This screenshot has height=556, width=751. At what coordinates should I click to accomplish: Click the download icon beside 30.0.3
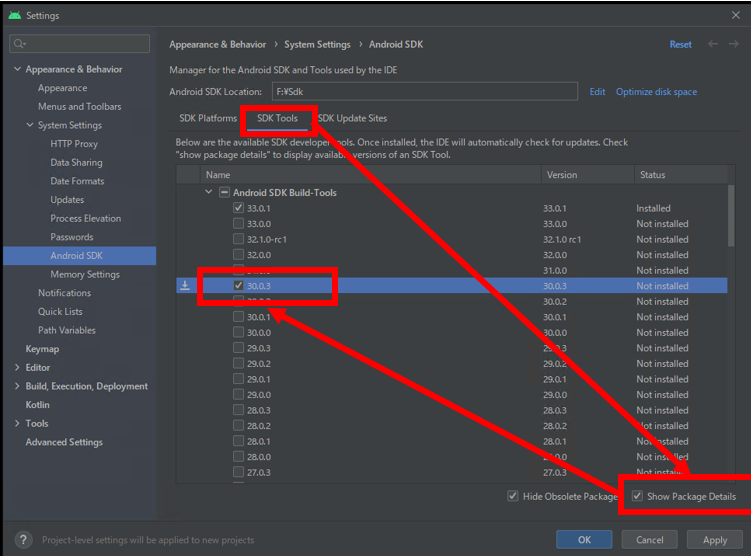(185, 286)
